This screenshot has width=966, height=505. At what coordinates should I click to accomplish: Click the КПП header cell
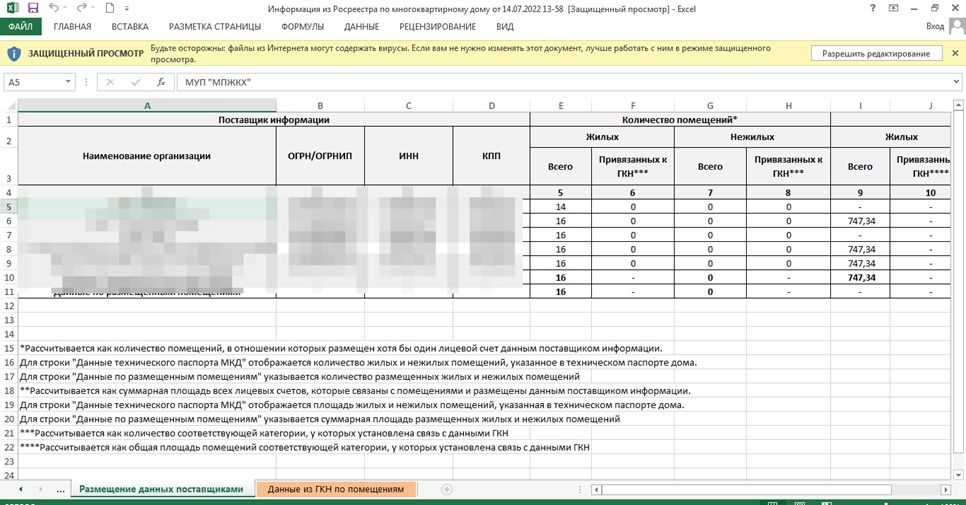click(491, 156)
